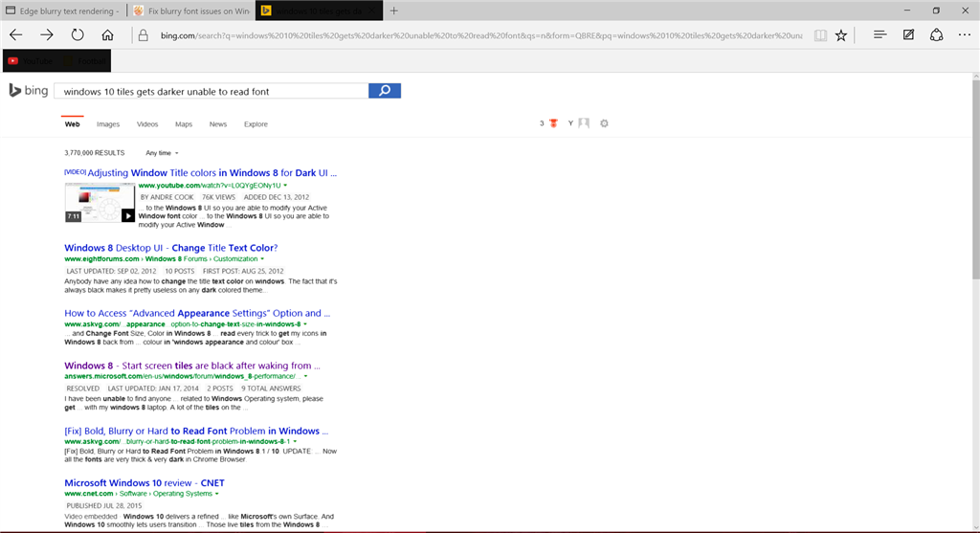Expand arrow beside youtube.com result URL

(285, 186)
